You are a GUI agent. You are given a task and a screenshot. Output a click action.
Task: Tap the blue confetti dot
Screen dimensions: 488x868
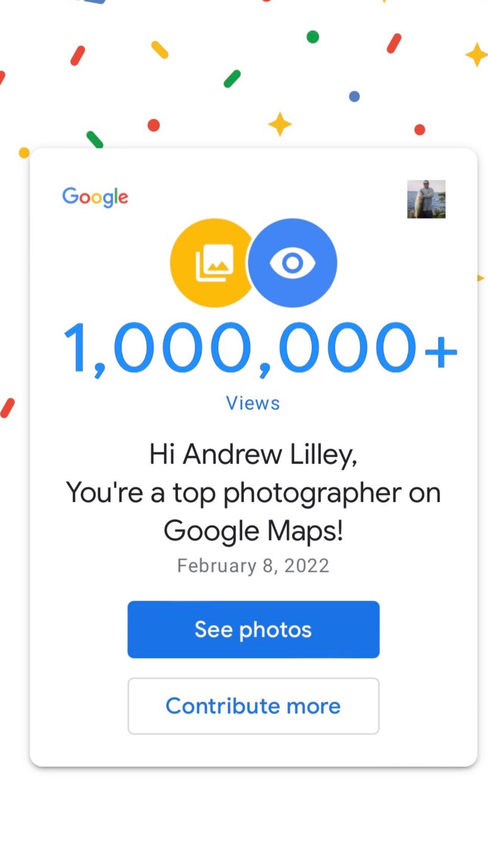click(354, 97)
